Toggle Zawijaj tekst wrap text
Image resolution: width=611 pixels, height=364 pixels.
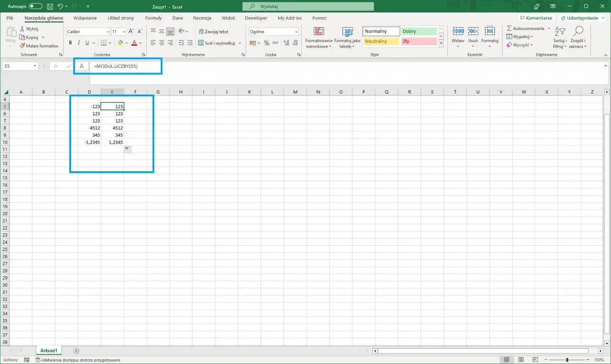pos(213,31)
